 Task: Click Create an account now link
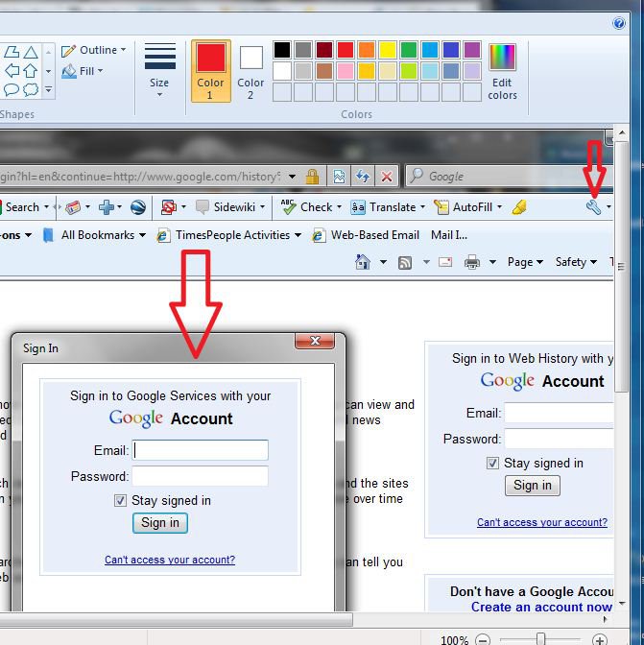(x=541, y=608)
